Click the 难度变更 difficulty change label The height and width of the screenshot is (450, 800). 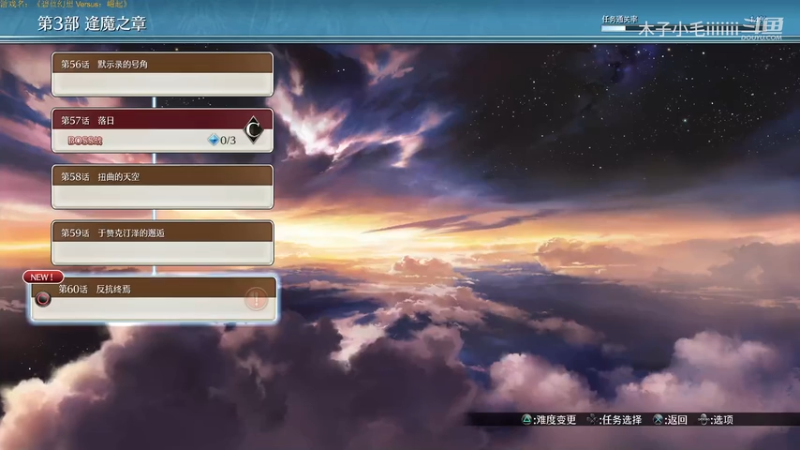click(557, 420)
